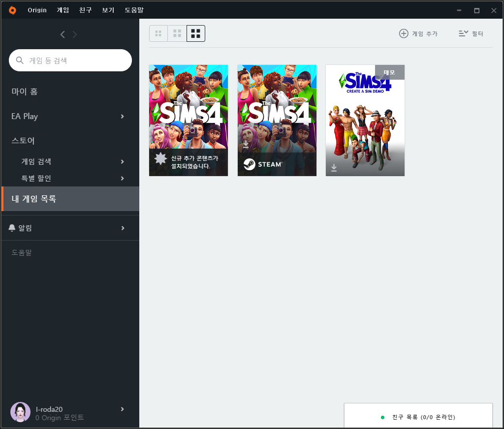
Task: Open Steam The Sims 4 game tile
Action: [277, 121]
